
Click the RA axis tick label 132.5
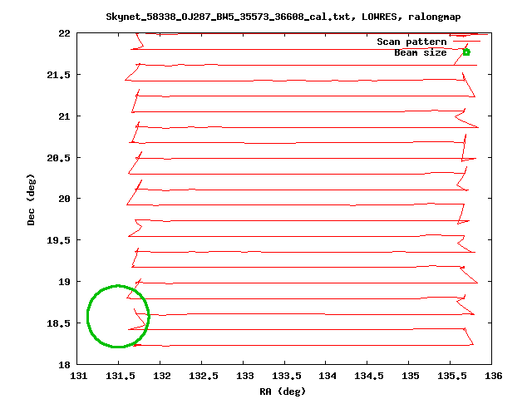tap(203, 376)
